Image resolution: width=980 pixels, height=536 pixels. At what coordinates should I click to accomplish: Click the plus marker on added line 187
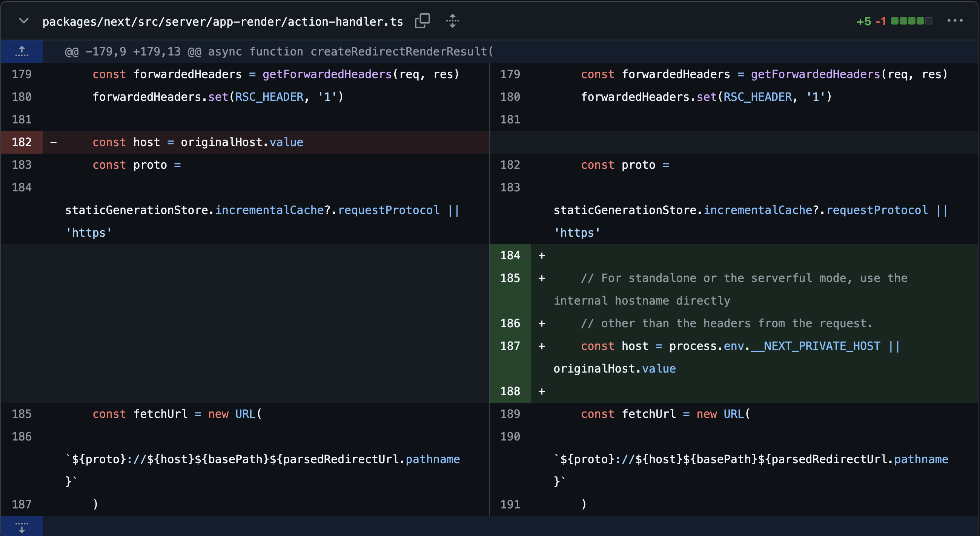[542, 346]
